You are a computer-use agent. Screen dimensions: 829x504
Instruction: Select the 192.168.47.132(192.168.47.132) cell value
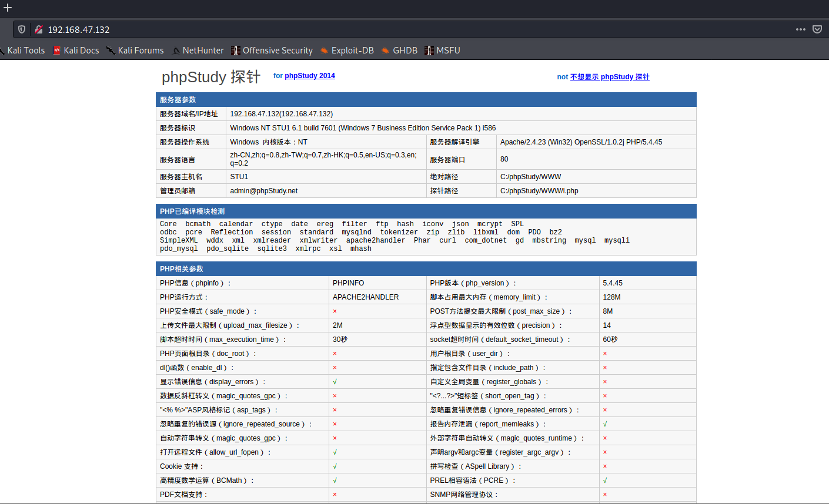point(282,114)
